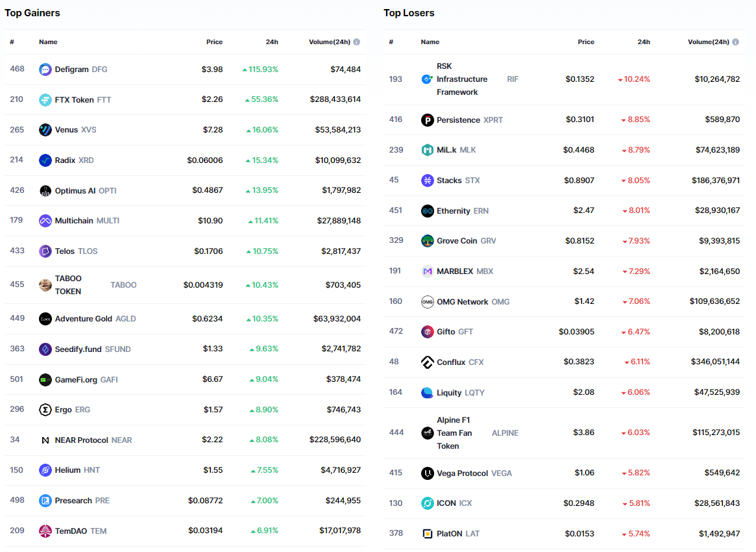Click the Defigram coin logo icon
Viewport: 756px width, 552px height.
click(45, 69)
